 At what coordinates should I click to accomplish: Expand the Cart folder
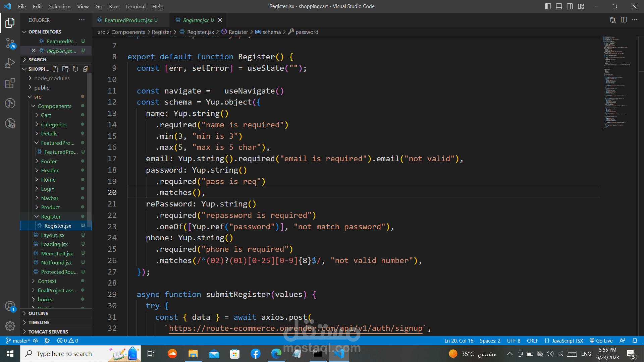(46, 115)
